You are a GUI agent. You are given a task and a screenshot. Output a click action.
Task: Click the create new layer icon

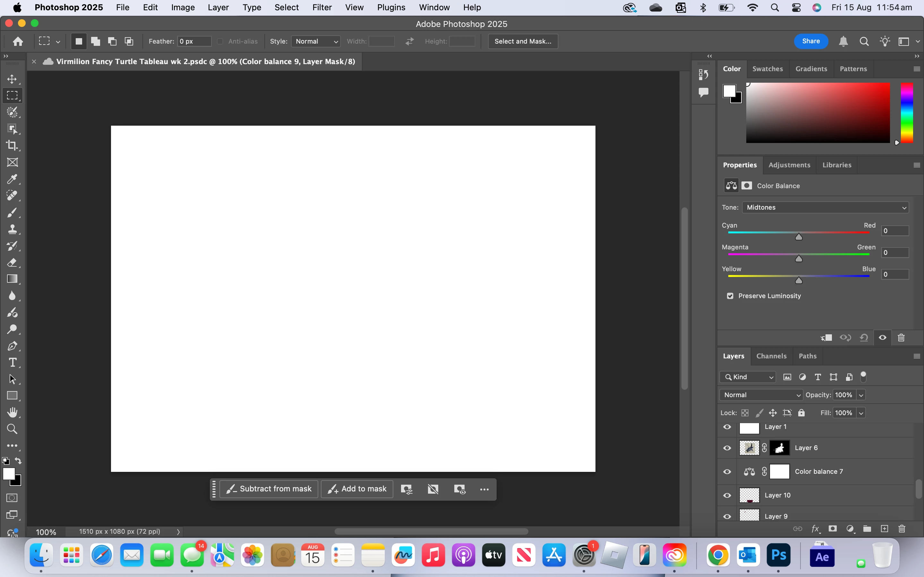pos(884,529)
